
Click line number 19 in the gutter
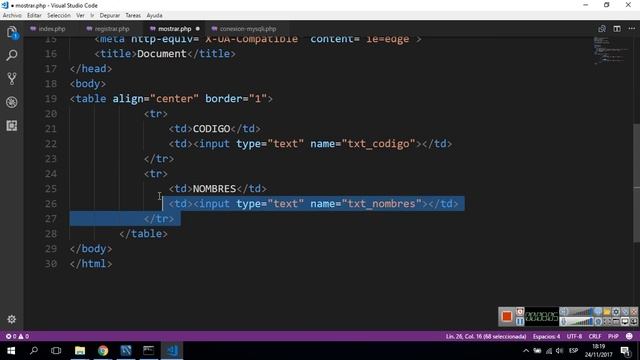pos(51,99)
